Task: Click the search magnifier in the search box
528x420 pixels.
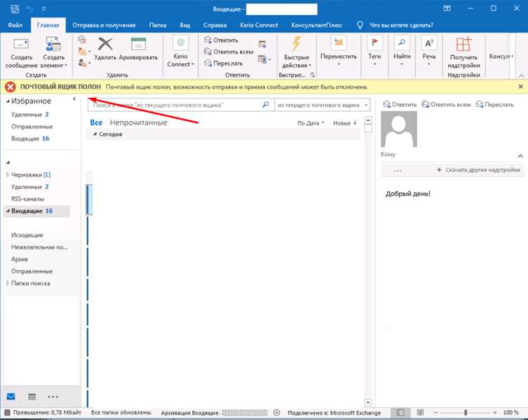Action: (265, 105)
